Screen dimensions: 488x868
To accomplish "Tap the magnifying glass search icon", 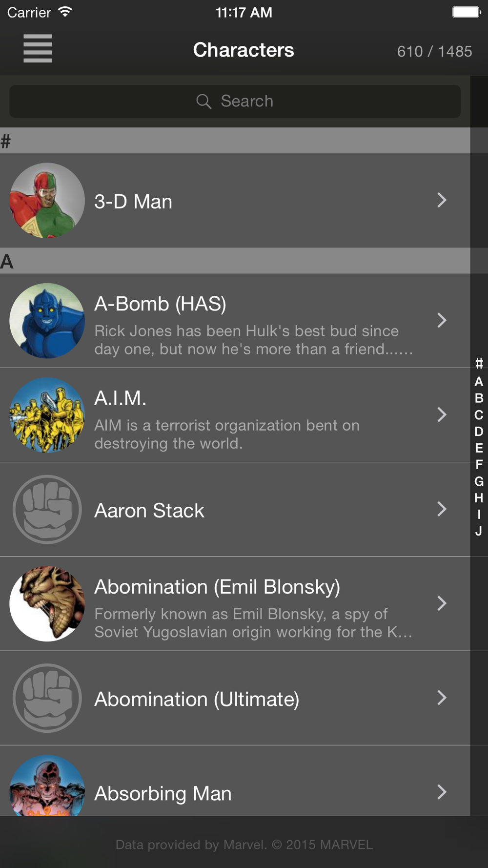I will tap(203, 102).
